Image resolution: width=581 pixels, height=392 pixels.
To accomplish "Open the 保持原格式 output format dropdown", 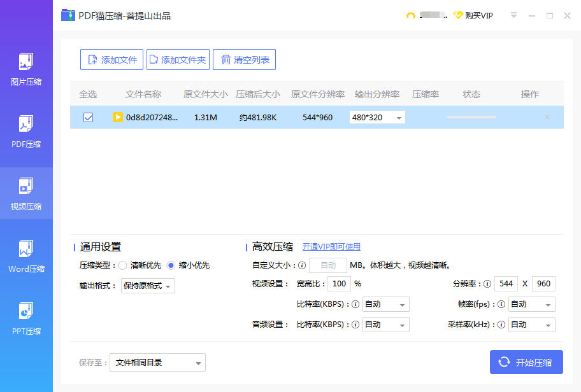I will pyautogui.click(x=148, y=286).
